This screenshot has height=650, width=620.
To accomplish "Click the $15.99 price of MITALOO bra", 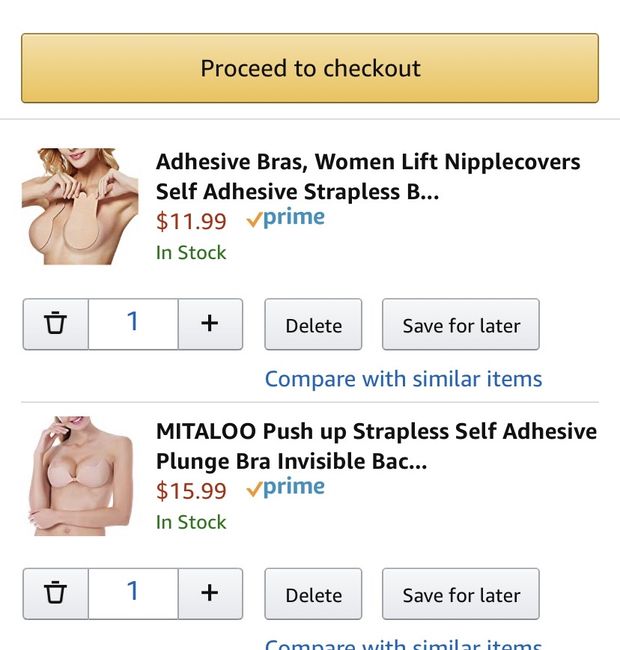I will (x=191, y=491).
